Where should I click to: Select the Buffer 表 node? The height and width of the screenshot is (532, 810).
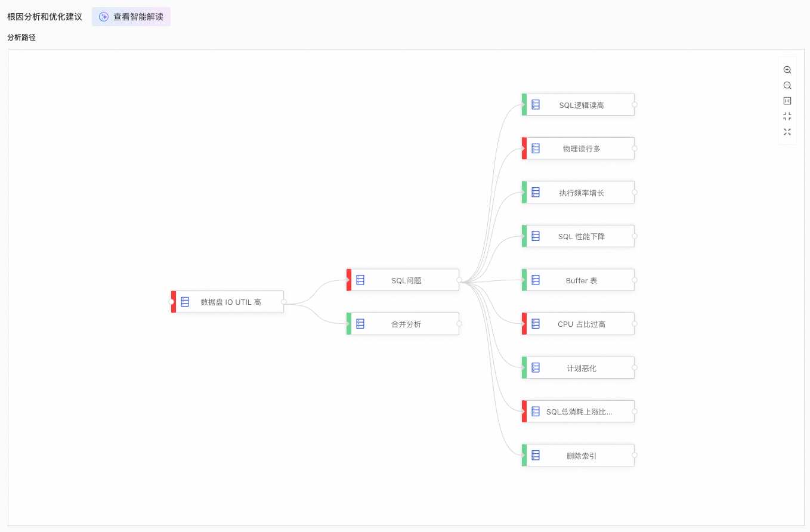(581, 280)
